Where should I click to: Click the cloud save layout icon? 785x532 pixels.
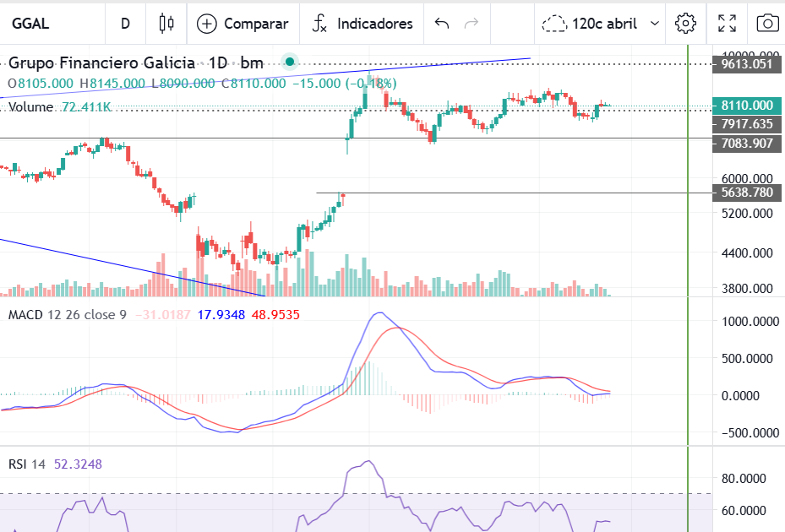[x=554, y=24]
